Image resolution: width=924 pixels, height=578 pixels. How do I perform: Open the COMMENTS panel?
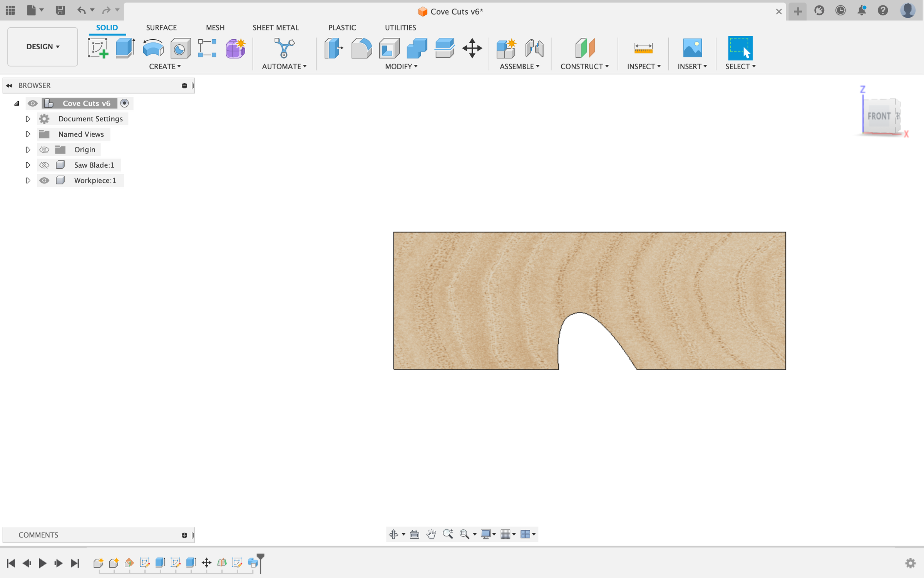[38, 535]
